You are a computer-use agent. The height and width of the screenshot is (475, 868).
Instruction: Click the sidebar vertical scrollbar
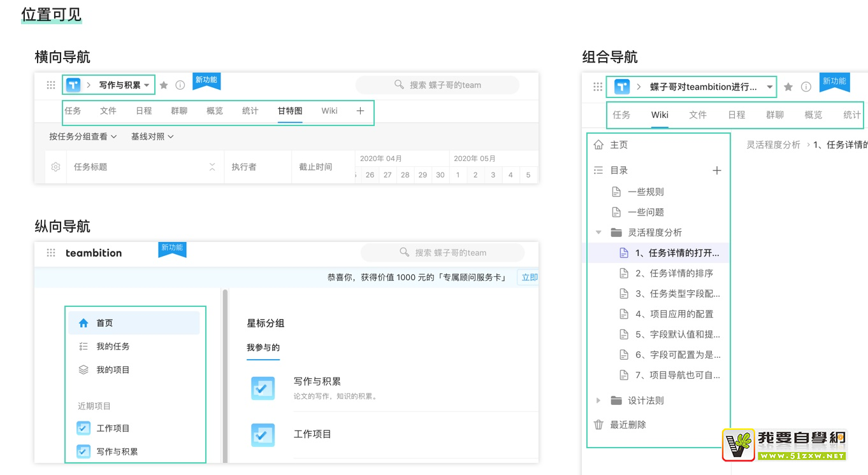click(x=225, y=376)
